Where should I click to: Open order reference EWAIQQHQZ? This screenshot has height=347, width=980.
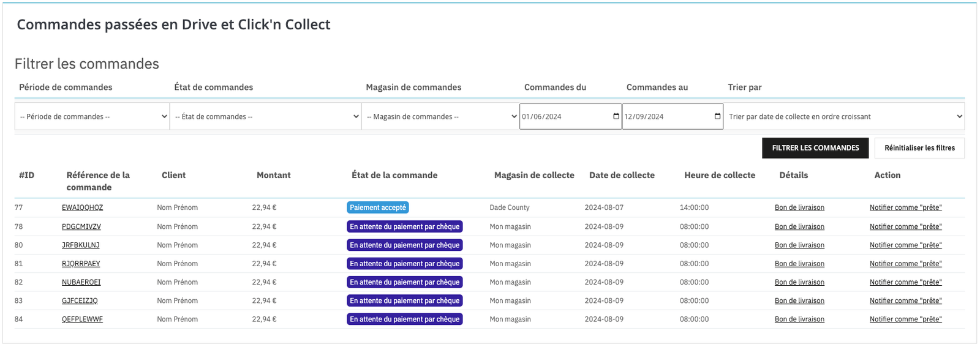pos(82,207)
